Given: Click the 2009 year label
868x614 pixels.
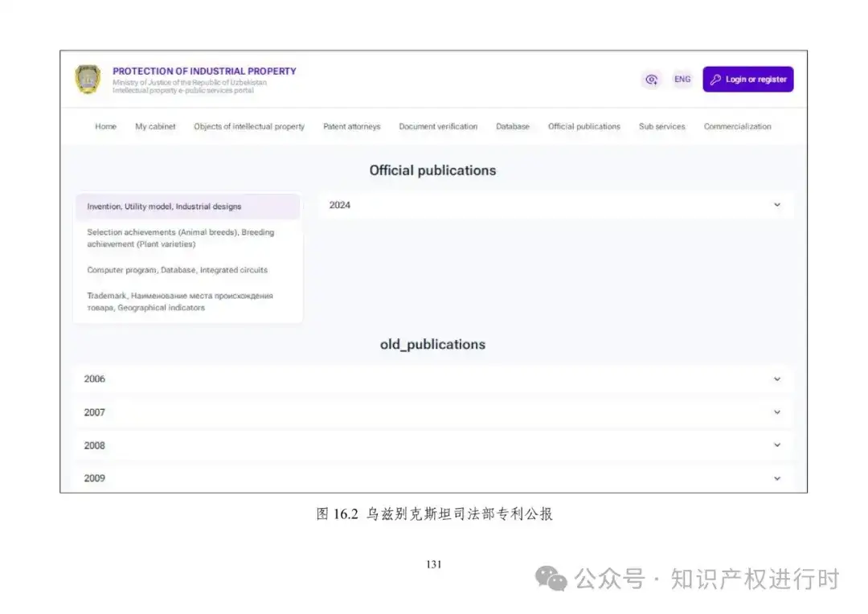Looking at the screenshot, I should [95, 478].
